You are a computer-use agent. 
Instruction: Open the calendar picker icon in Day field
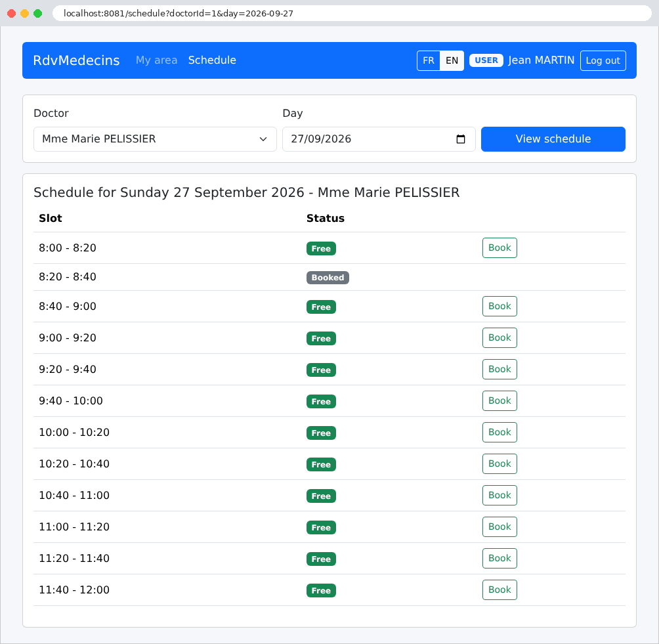(461, 139)
